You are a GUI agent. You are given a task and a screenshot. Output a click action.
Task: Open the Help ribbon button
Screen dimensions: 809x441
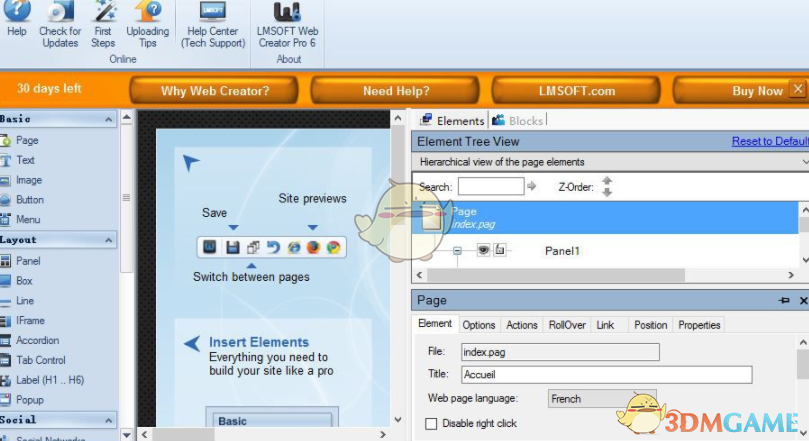[x=17, y=21]
